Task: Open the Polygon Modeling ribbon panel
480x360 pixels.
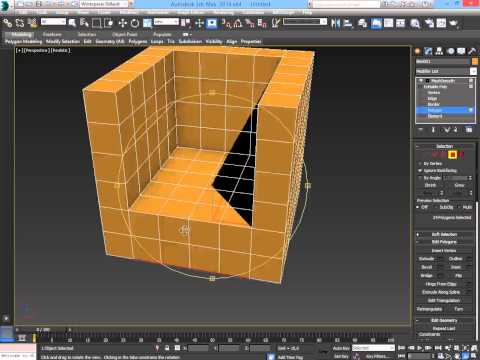Action: 23,41
